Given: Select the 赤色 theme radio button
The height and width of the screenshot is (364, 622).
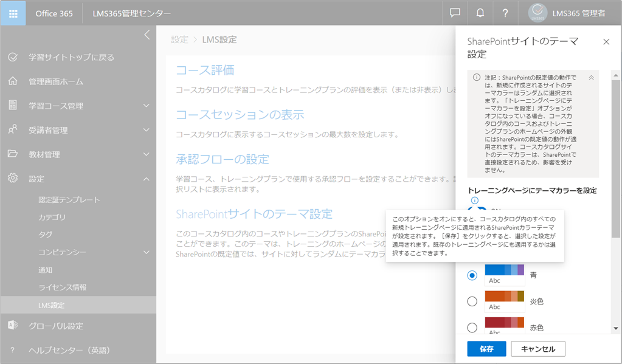Looking at the screenshot, I should [472, 328].
